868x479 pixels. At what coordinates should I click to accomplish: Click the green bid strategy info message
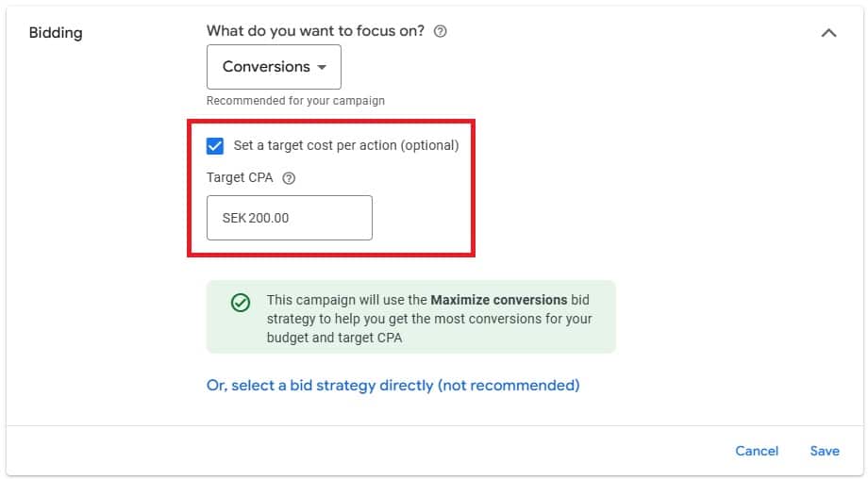click(x=410, y=317)
